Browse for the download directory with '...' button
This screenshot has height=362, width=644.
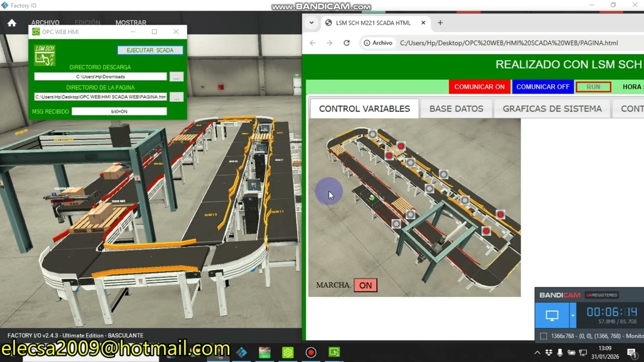(x=176, y=77)
